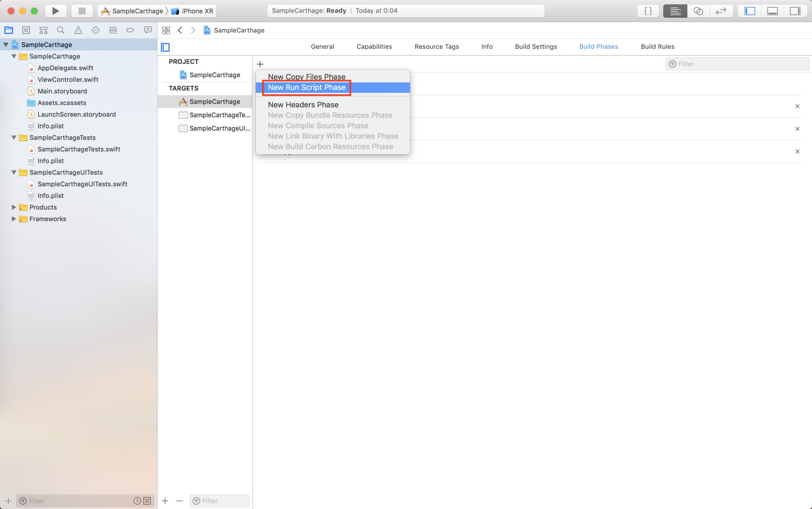Hide the project and targets list
Image resolution: width=812 pixels, height=509 pixels.
165,47
